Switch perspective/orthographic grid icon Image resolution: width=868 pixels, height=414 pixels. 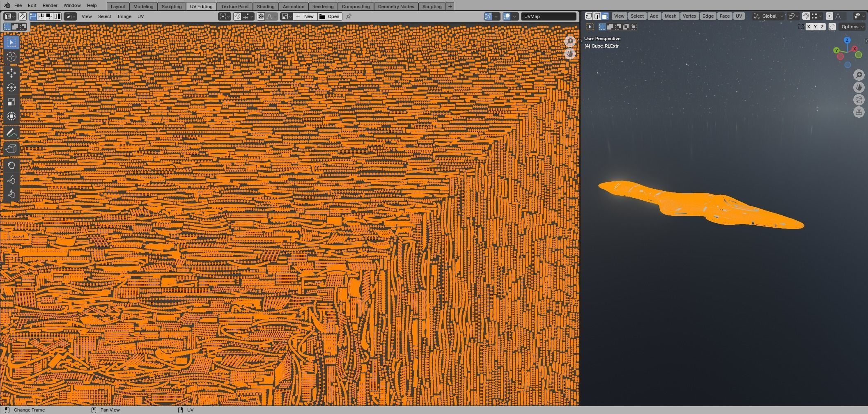click(x=859, y=112)
